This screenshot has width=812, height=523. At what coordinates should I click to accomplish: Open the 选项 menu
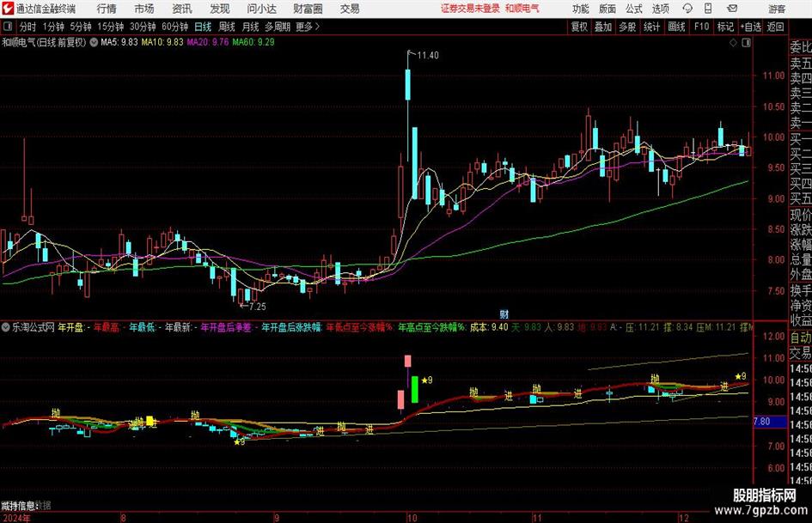pos(660,9)
